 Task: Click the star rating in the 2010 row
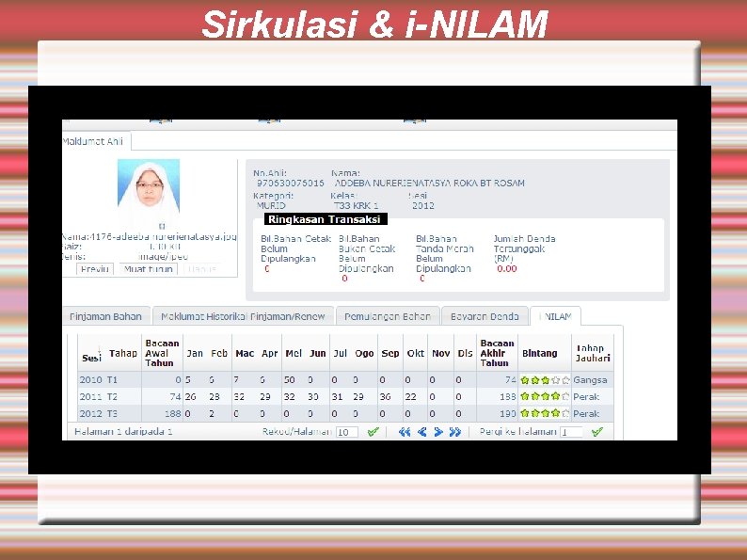545,380
